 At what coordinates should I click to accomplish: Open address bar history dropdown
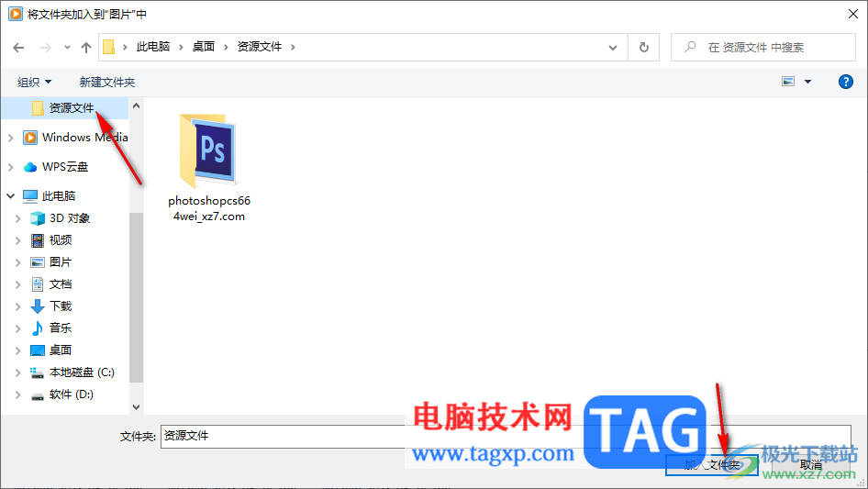[613, 48]
